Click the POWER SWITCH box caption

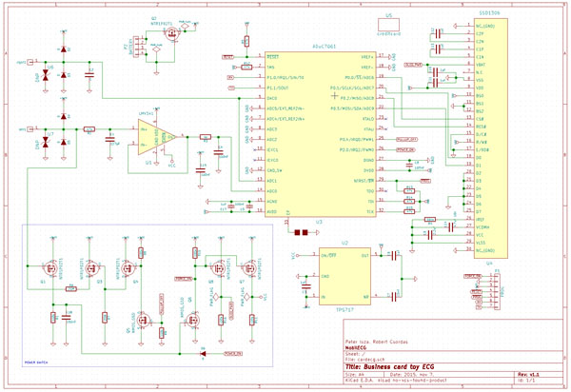pyautogui.click(x=36, y=363)
